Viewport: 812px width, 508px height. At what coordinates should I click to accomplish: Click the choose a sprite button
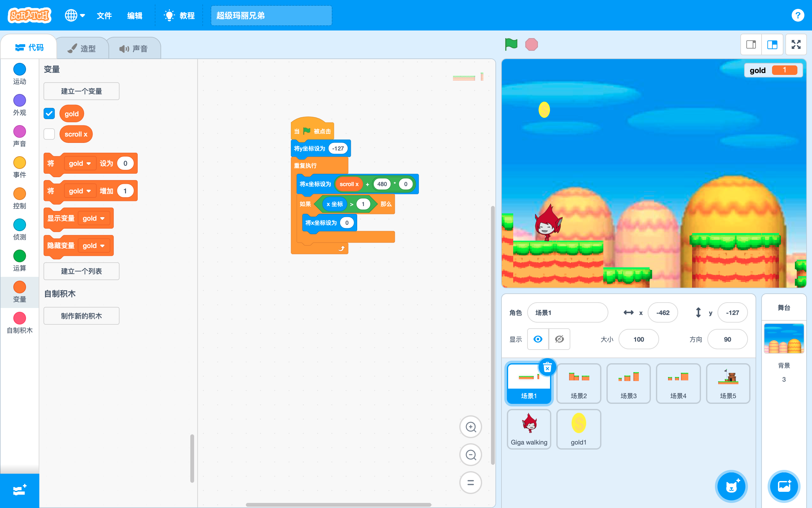731,486
